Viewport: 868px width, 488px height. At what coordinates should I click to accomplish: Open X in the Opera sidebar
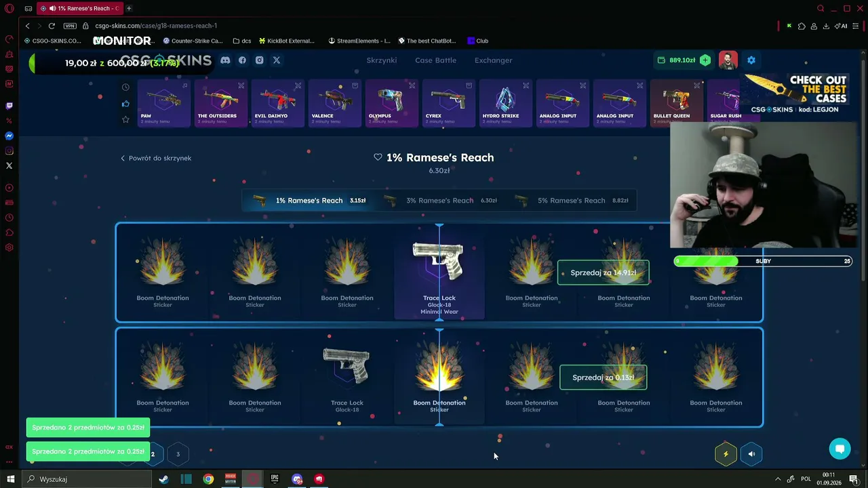click(9, 165)
